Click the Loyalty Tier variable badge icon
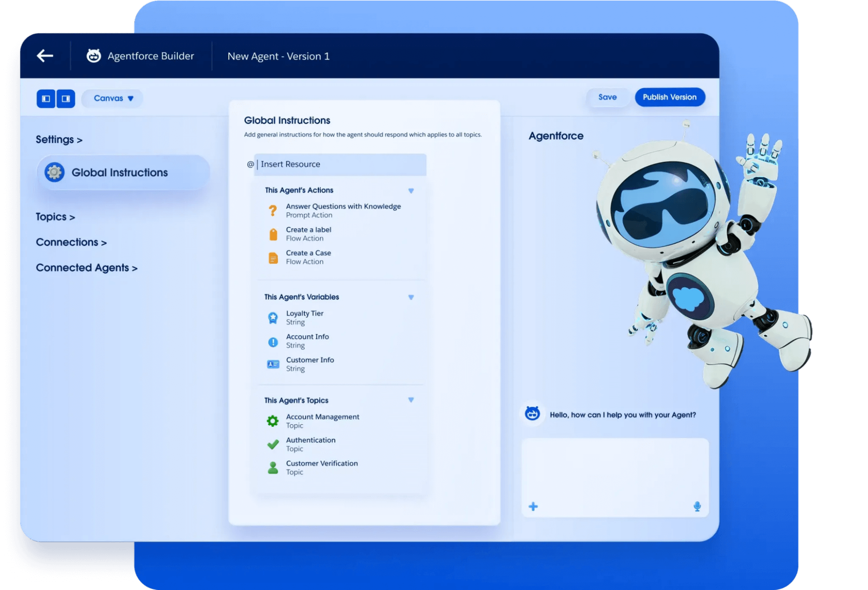Image resolution: width=868 pixels, height=590 pixels. point(273,317)
